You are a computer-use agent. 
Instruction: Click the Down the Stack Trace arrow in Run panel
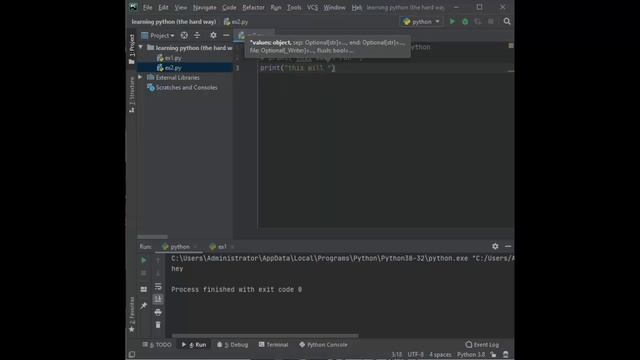[158, 273]
